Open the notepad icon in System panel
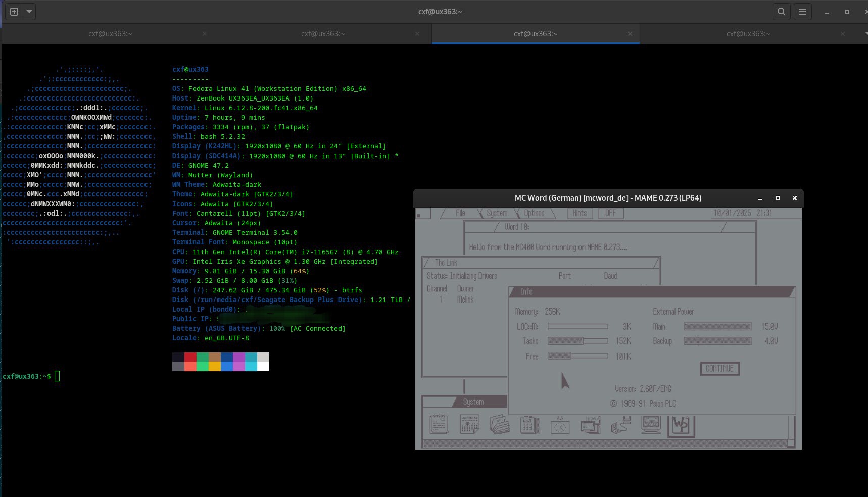Image resolution: width=868 pixels, height=497 pixels. coord(439,424)
